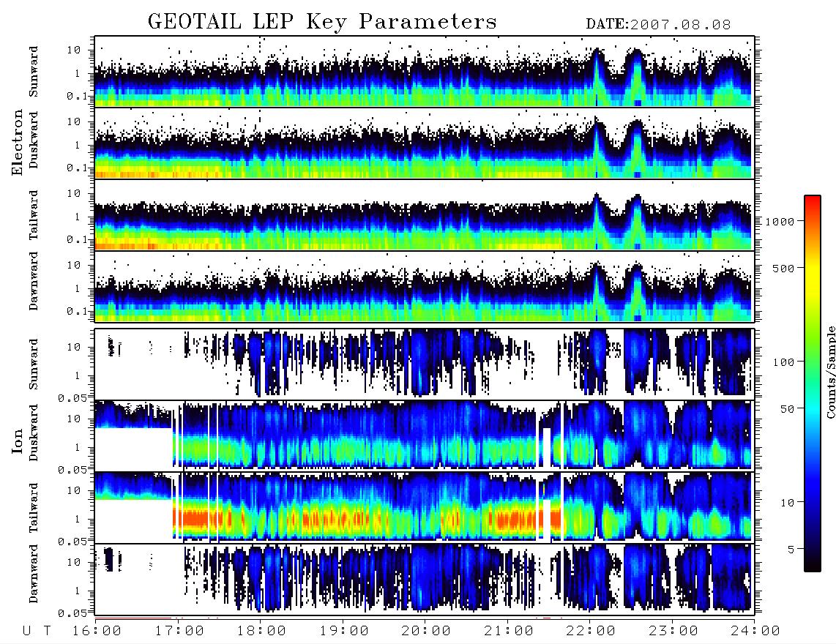Select the vertical 'Electron' group label

coord(18,142)
